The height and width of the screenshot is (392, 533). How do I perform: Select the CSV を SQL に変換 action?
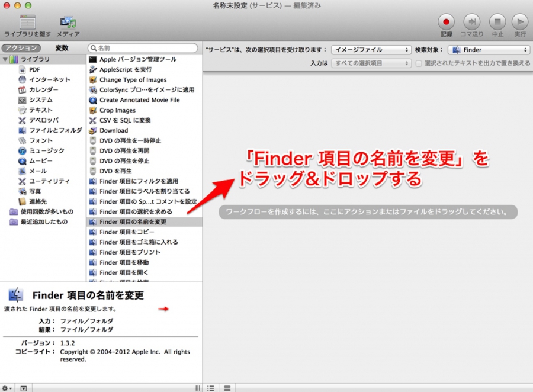pos(144,120)
